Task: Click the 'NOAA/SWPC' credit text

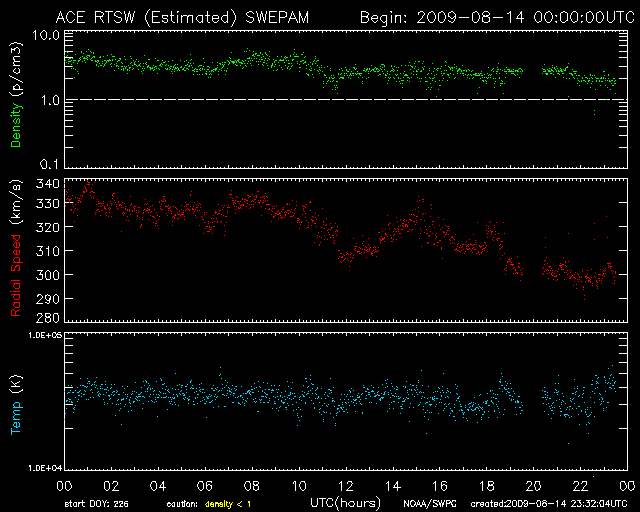Action: (x=430, y=504)
